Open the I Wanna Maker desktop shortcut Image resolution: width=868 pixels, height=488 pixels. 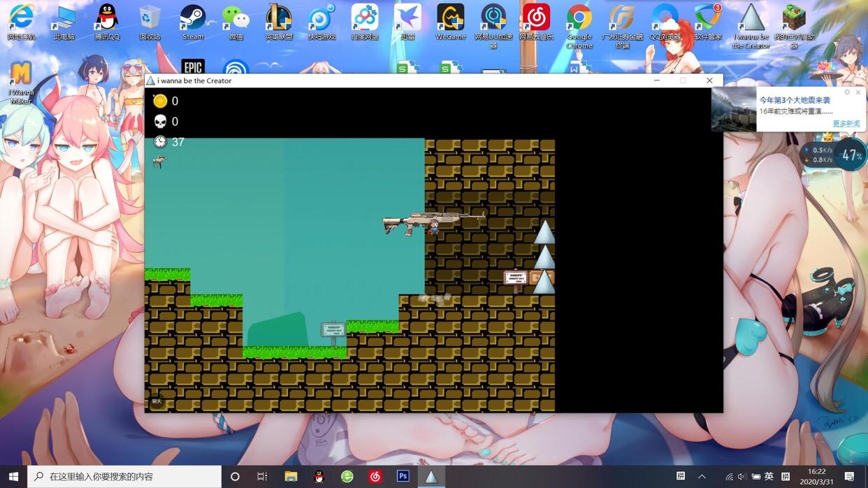click(x=21, y=82)
